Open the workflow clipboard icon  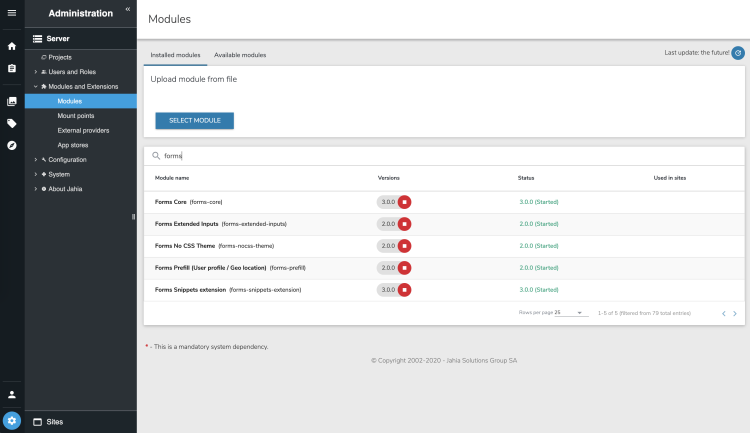click(12, 68)
